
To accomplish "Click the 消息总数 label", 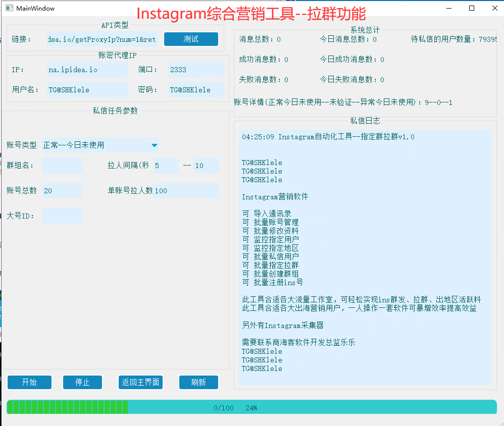I will [x=260, y=39].
